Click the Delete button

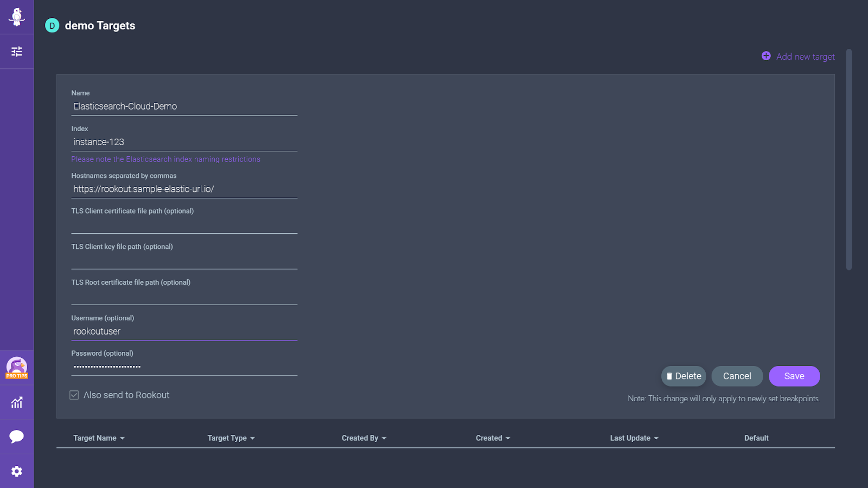pyautogui.click(x=684, y=376)
